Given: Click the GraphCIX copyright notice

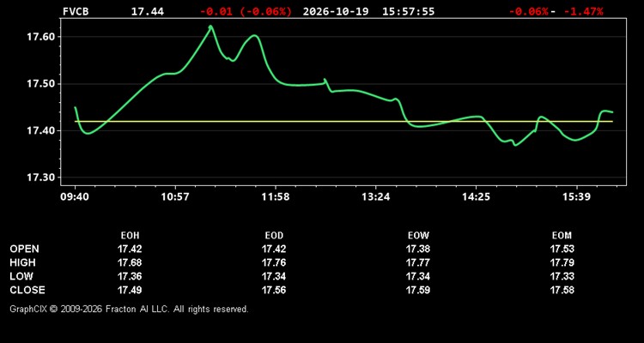Looking at the screenshot, I should [129, 309].
